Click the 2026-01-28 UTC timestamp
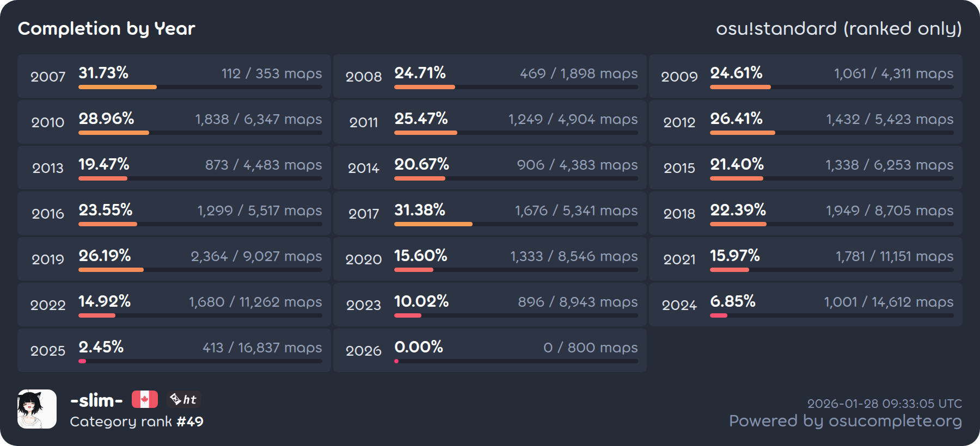 884,404
